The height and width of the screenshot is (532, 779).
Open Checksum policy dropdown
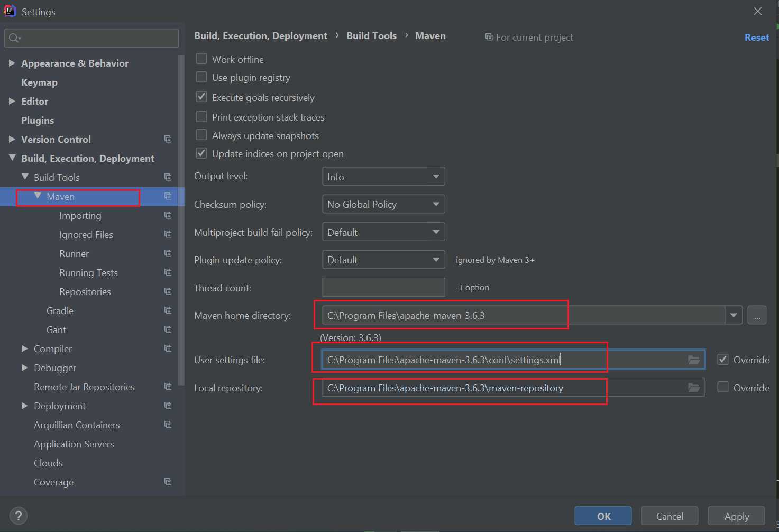[383, 204]
